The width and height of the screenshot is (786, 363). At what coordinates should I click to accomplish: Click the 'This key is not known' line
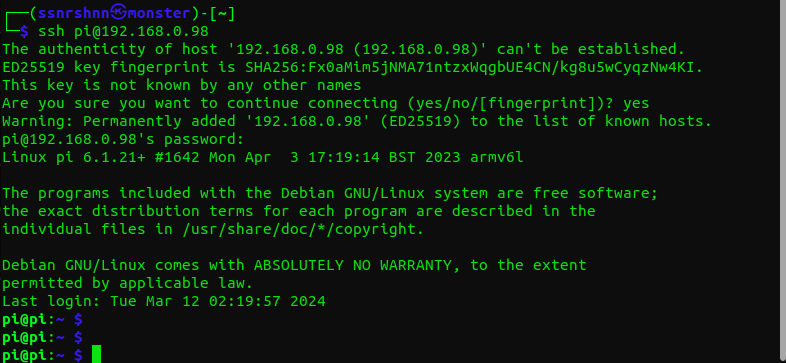pyautogui.click(x=181, y=85)
